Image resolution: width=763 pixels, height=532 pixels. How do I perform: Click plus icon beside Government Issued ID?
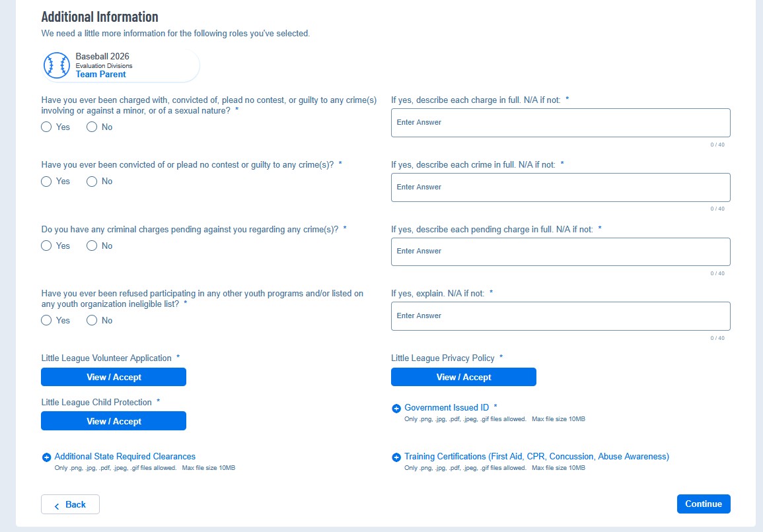coord(396,409)
